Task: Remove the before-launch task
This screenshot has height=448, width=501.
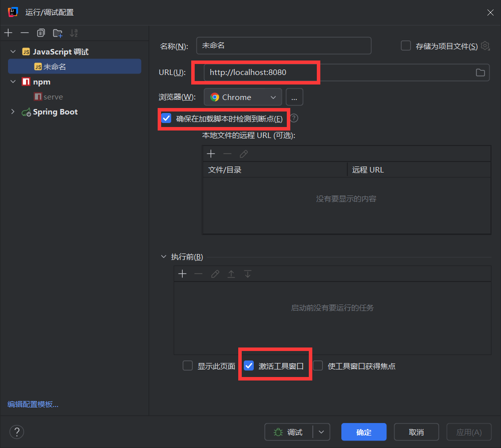Action: point(198,274)
